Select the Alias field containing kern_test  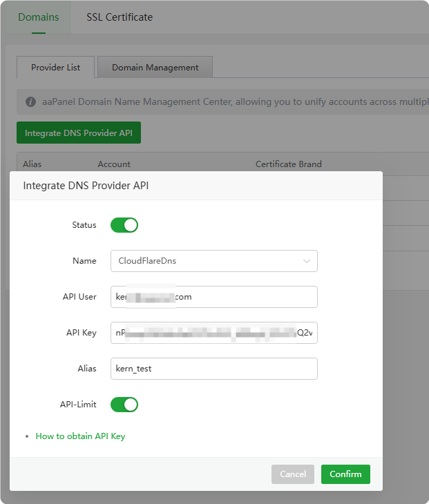click(x=213, y=369)
